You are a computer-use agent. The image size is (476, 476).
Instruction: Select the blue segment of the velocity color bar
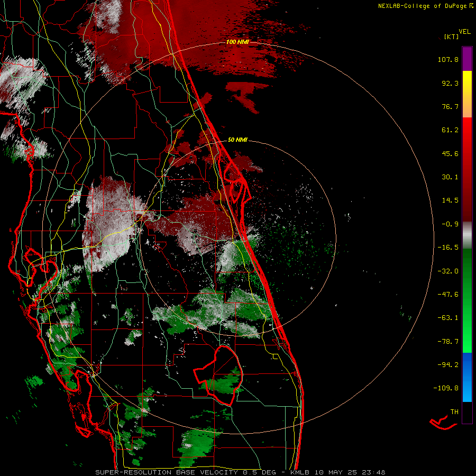click(x=467, y=377)
